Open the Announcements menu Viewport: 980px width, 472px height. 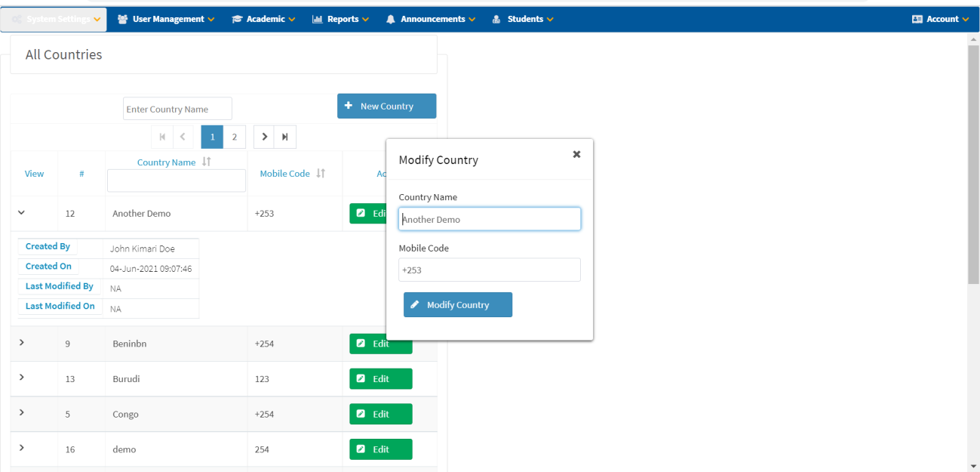point(431,19)
